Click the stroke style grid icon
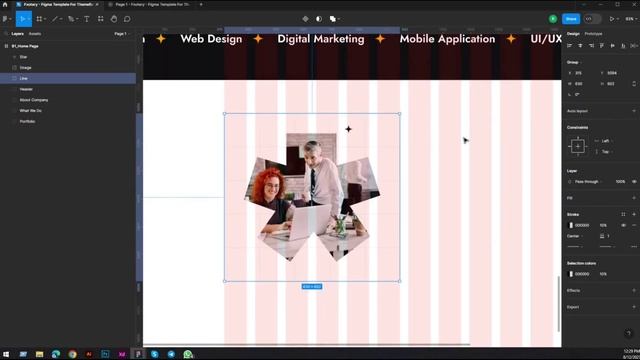 click(x=623, y=214)
